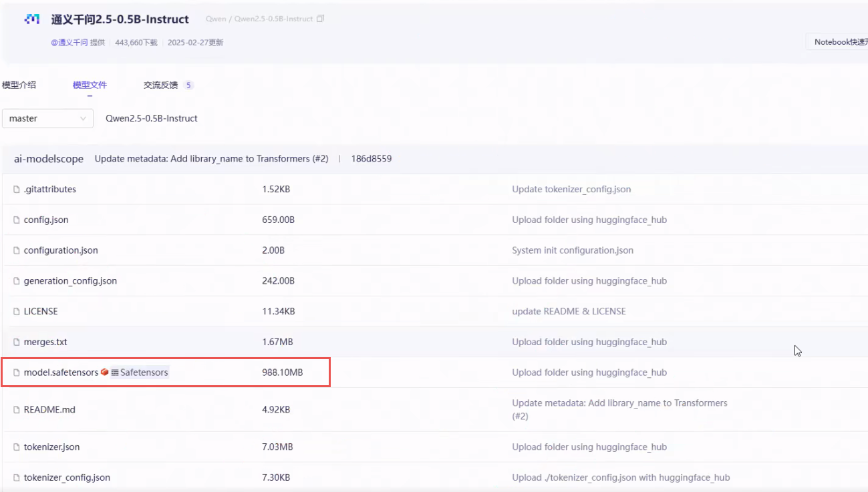Click the ModelScope logo icon beside the model title
This screenshot has width=868, height=492.
pyautogui.click(x=31, y=19)
